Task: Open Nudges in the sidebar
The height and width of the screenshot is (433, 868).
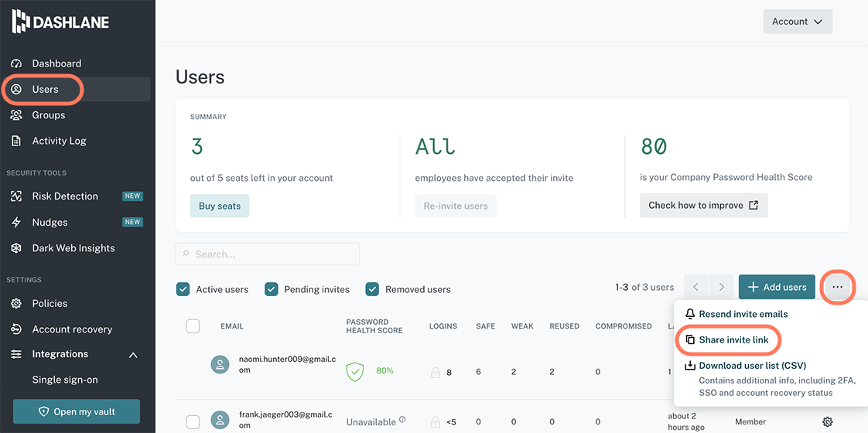Action: 50,223
